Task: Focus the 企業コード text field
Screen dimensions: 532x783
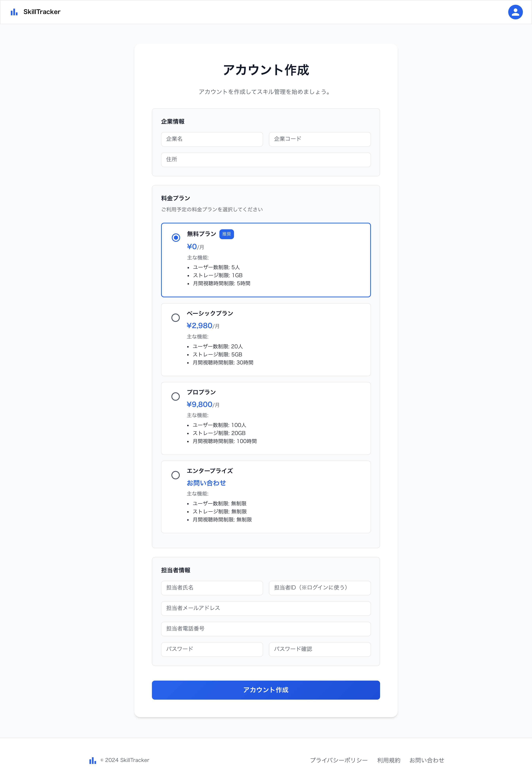Action: [319, 139]
